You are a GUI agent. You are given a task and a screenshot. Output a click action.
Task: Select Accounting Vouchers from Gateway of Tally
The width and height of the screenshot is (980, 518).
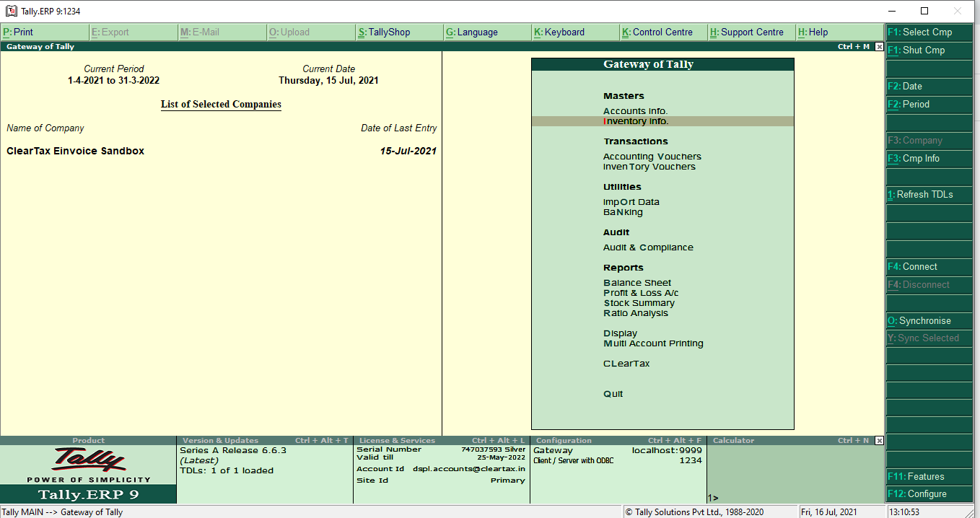[x=652, y=156]
